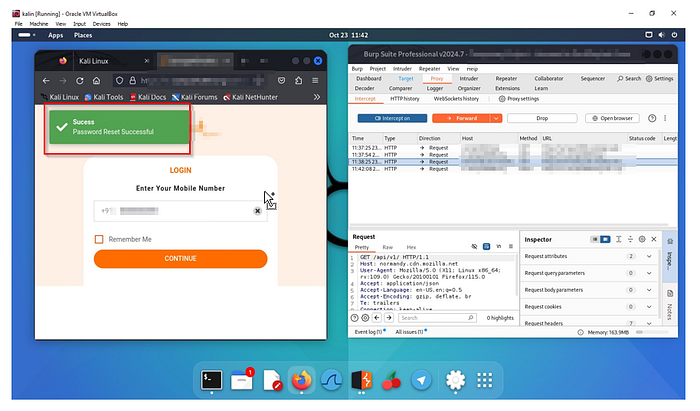Select the Hex request view tab
The height and width of the screenshot is (411, 700).
pos(411,247)
